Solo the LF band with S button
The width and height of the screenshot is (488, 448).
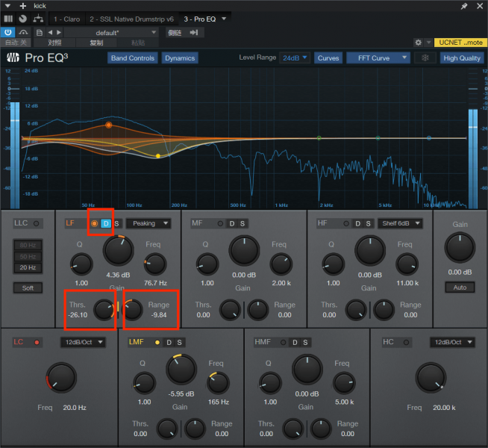(116, 223)
